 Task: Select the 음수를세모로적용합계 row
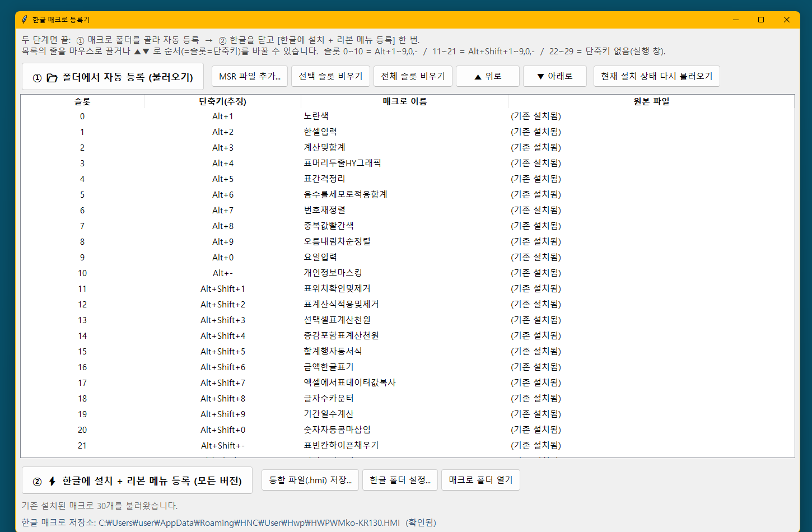(408, 195)
